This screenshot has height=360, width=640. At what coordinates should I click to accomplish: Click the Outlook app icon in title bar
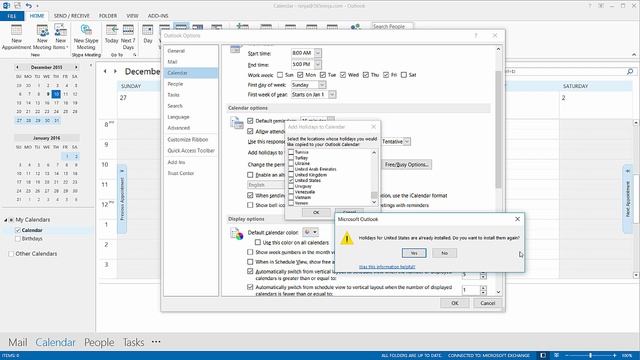click(6, 6)
